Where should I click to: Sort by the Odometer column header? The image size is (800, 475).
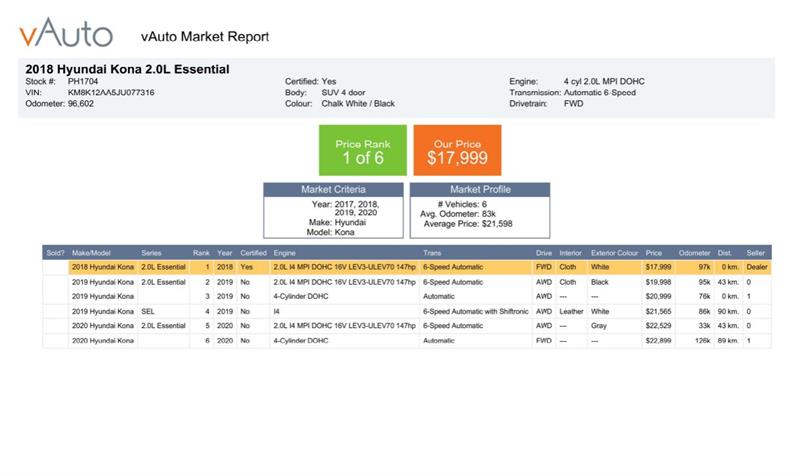pyautogui.click(x=694, y=253)
